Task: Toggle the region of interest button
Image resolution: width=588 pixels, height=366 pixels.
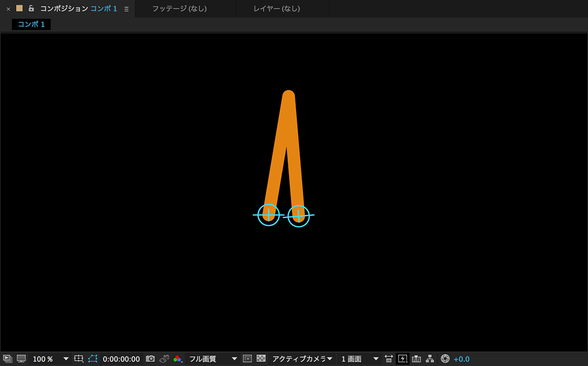Action: 247,359
